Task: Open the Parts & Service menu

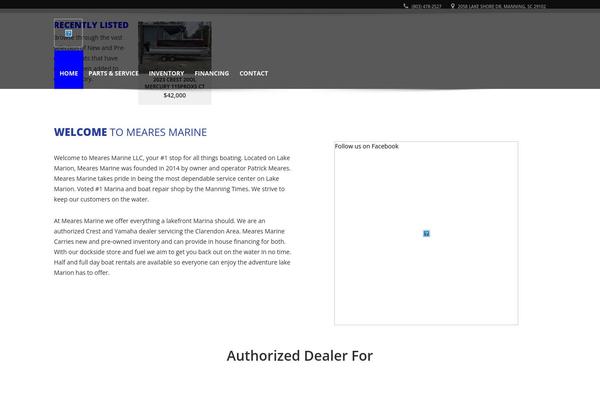Action: point(113,73)
